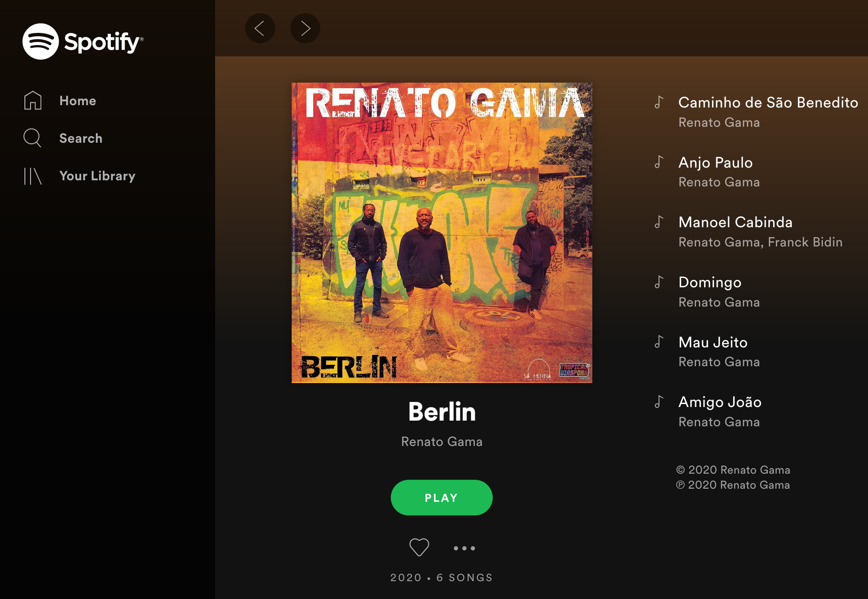Go back with the left arrow button
This screenshot has width=868, height=599.
click(260, 28)
